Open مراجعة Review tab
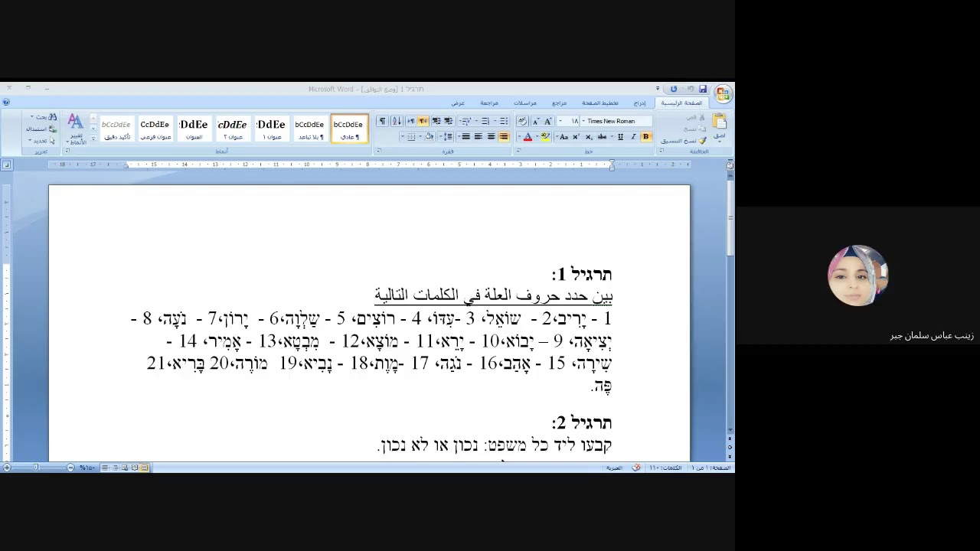This screenshot has width=980, height=551. 489,103
